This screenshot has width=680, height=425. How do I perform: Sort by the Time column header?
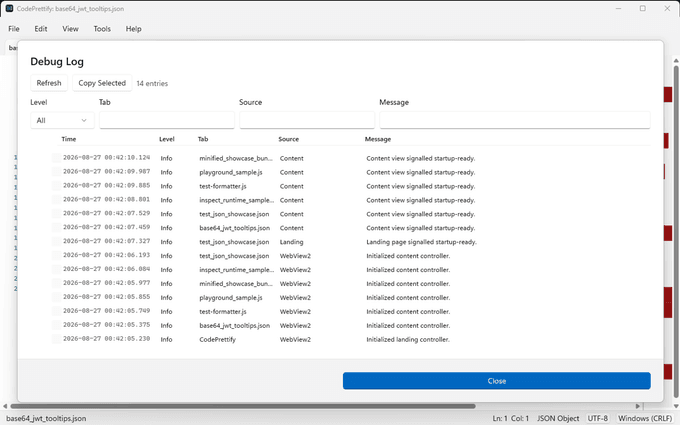click(x=69, y=139)
